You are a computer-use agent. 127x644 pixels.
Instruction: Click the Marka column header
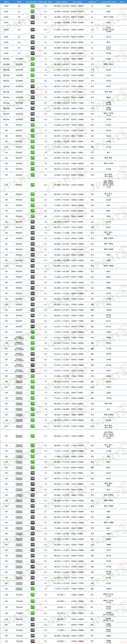(x=6, y=2)
